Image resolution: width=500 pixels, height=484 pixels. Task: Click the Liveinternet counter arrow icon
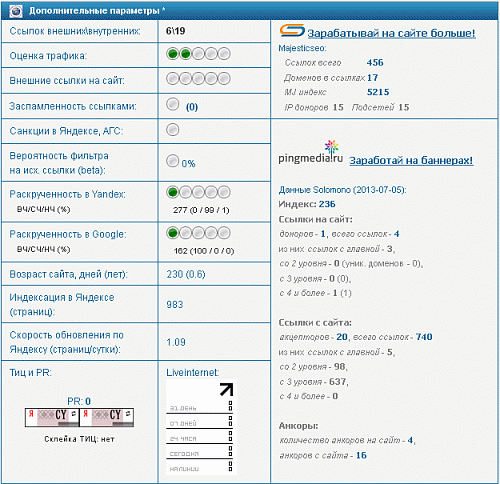tap(226, 389)
